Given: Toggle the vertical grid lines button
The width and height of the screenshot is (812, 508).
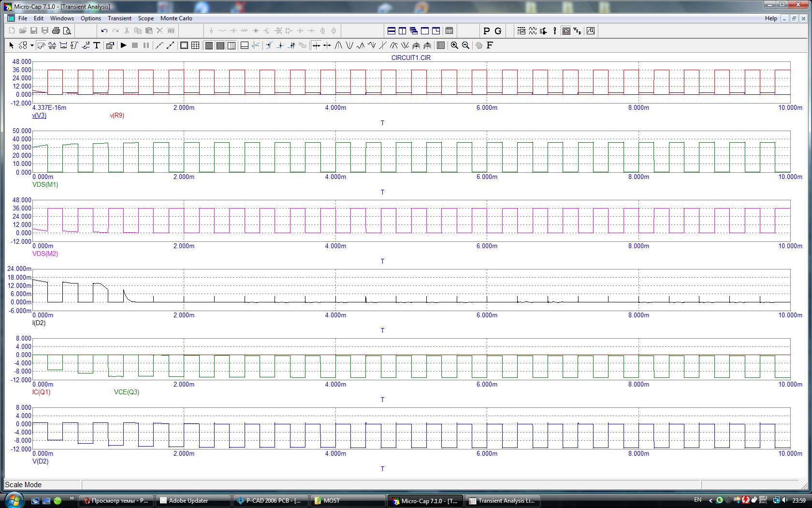Looking at the screenshot, I should point(209,45).
